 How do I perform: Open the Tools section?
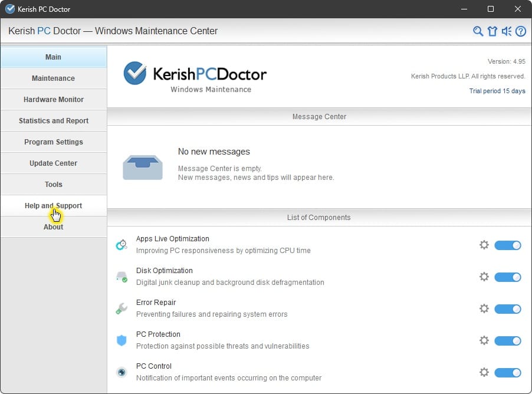(x=54, y=184)
